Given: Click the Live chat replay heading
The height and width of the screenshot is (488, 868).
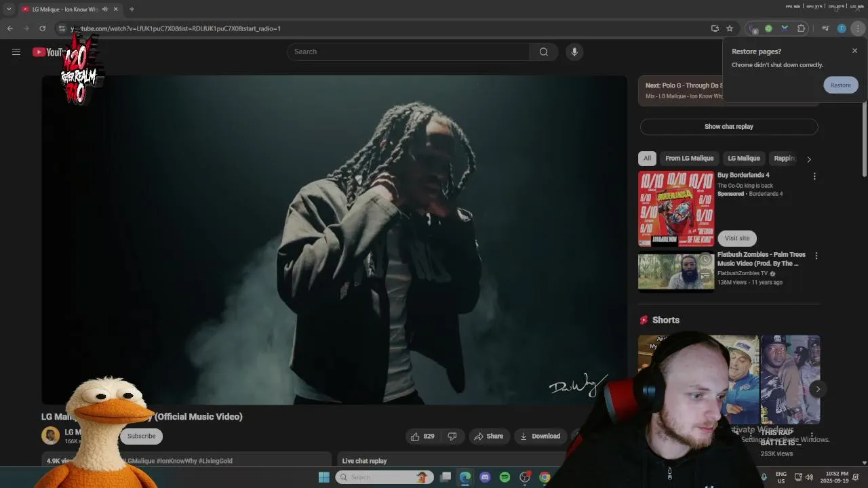Looking at the screenshot, I should 364,461.
